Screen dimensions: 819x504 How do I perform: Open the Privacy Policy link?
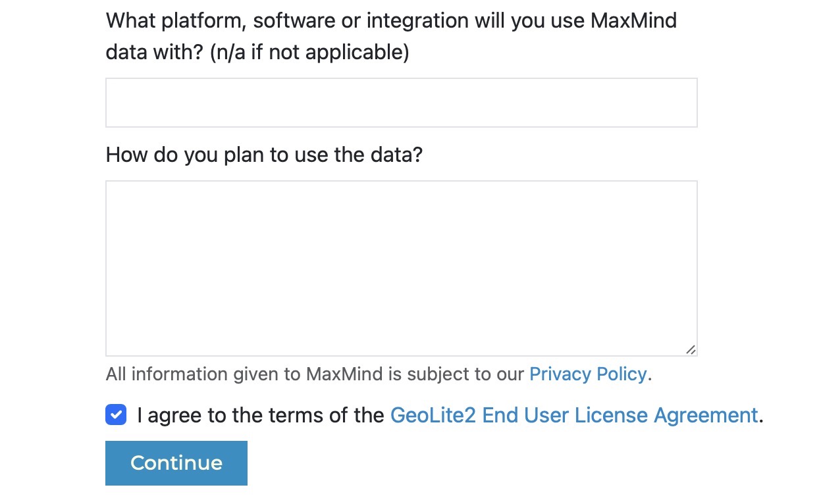click(x=588, y=374)
